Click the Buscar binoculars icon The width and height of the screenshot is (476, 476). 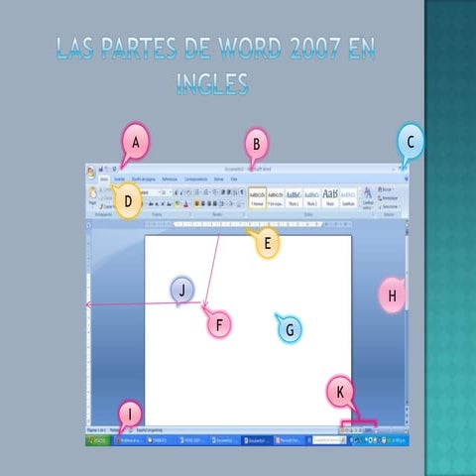pyautogui.click(x=380, y=189)
